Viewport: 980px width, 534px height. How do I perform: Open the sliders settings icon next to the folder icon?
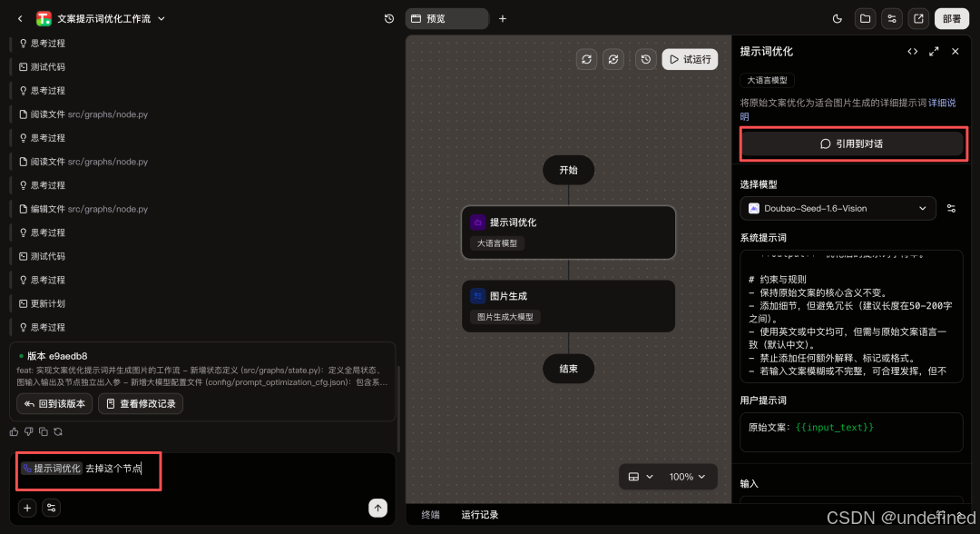(892, 19)
